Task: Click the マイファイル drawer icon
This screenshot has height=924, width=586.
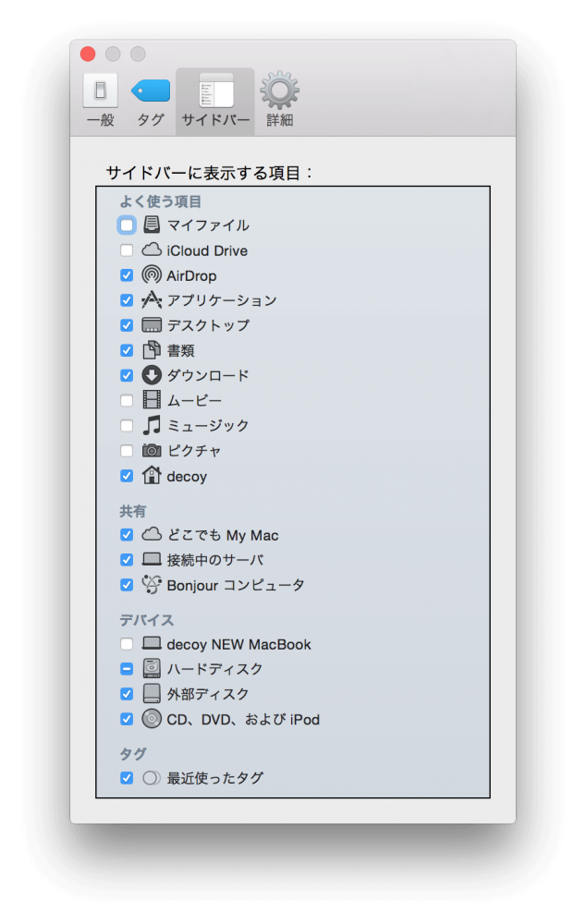Action: (152, 225)
